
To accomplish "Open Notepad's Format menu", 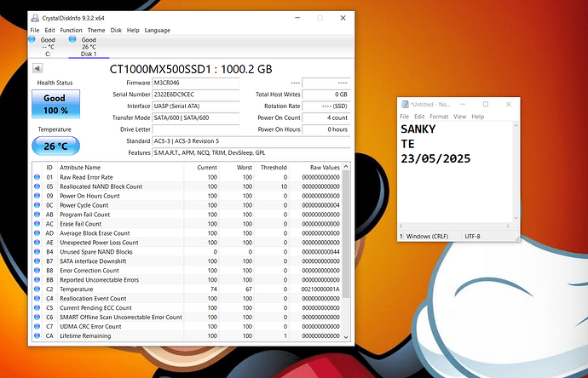I will [x=439, y=117].
